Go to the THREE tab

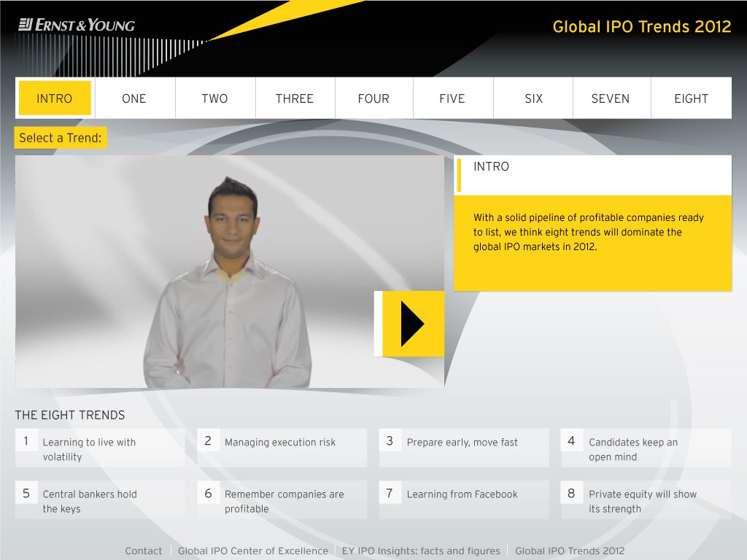[294, 98]
